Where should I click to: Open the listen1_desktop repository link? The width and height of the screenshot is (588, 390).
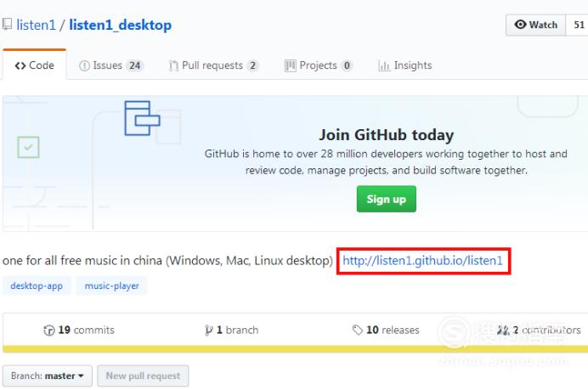pyautogui.click(x=120, y=25)
